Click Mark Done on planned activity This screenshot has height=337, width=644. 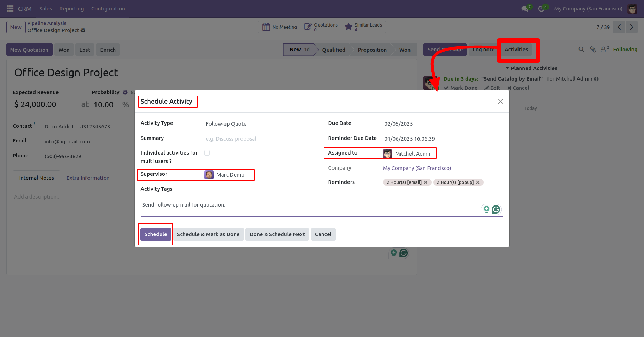point(461,88)
